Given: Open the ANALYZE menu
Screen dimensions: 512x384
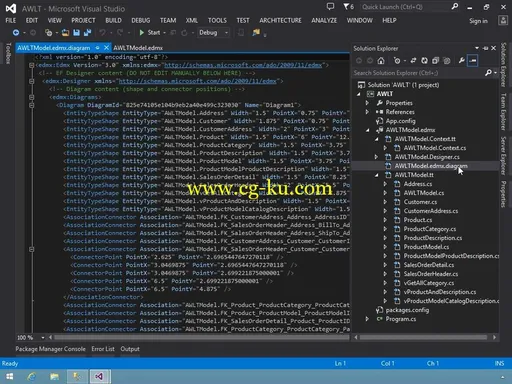Looking at the screenshot, I should coord(324,21).
